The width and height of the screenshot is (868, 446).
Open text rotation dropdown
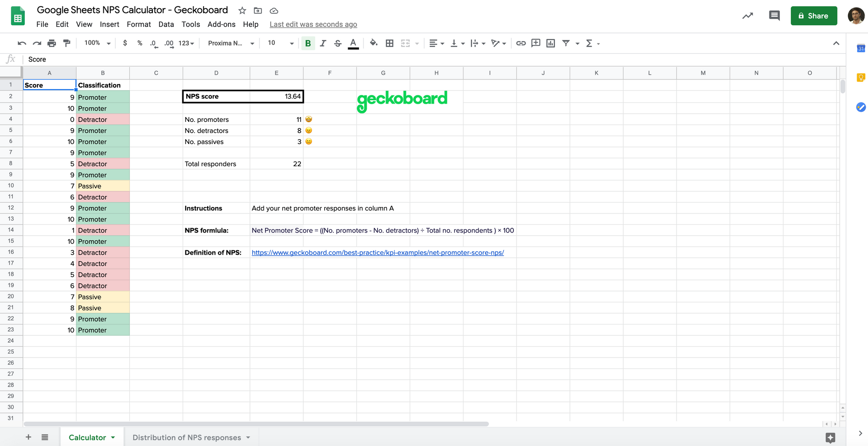pyautogui.click(x=499, y=43)
